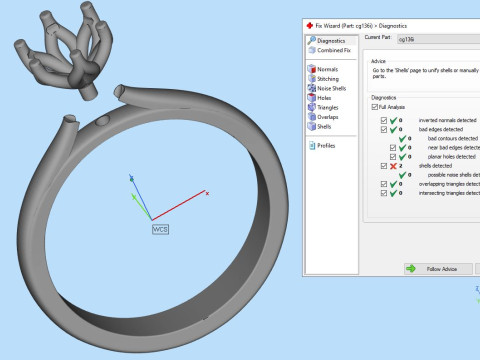Click the Holes icon

pos(312,98)
